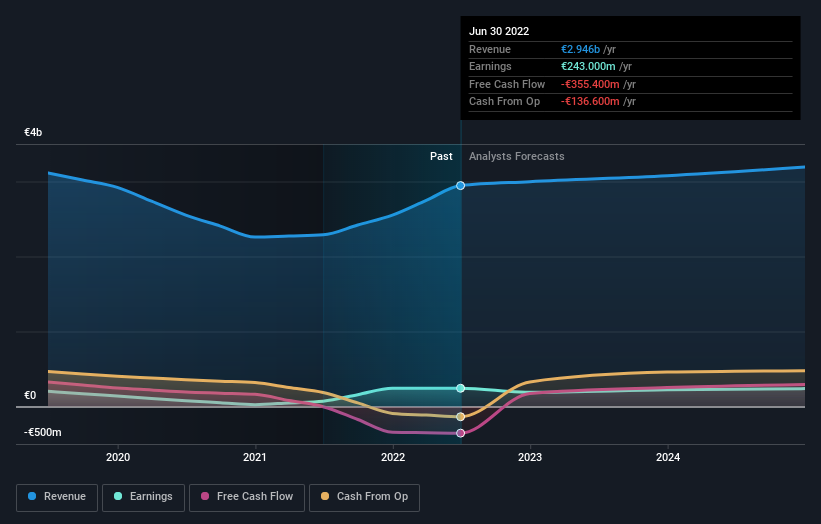The height and width of the screenshot is (524, 821).
Task: Click the pink dot in Free Cash Flow legend
Action: pos(205,496)
